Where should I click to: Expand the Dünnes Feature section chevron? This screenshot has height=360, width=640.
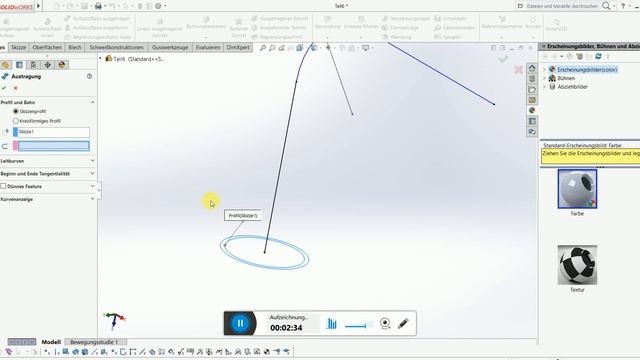pyautogui.click(x=93, y=186)
